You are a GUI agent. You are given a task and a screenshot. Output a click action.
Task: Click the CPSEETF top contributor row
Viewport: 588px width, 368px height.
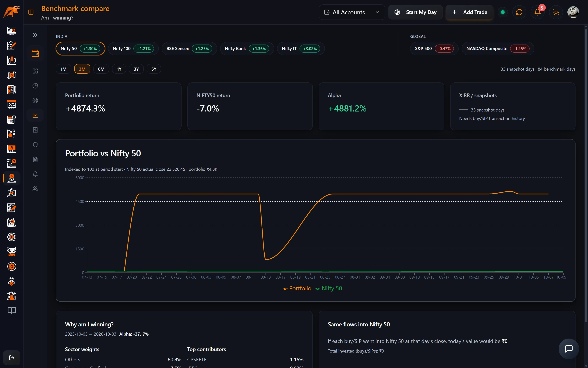click(x=245, y=360)
